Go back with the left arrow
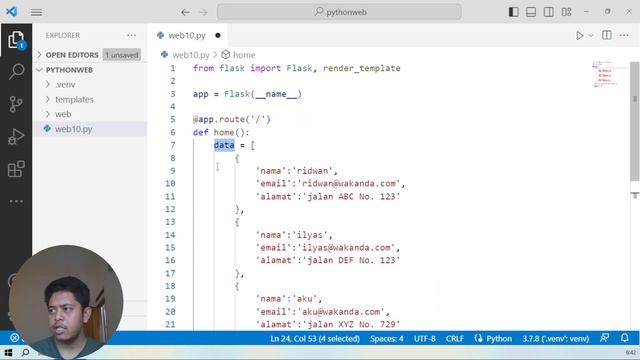This screenshot has width=640, height=360. (185, 12)
